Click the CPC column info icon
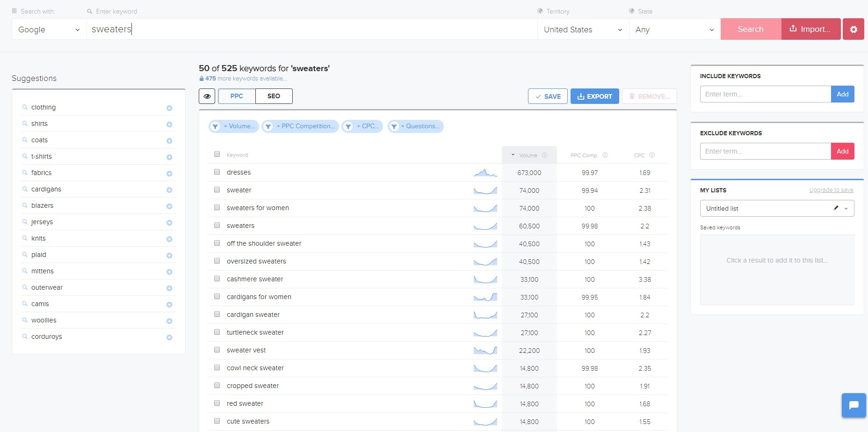868x432 pixels. (x=652, y=155)
